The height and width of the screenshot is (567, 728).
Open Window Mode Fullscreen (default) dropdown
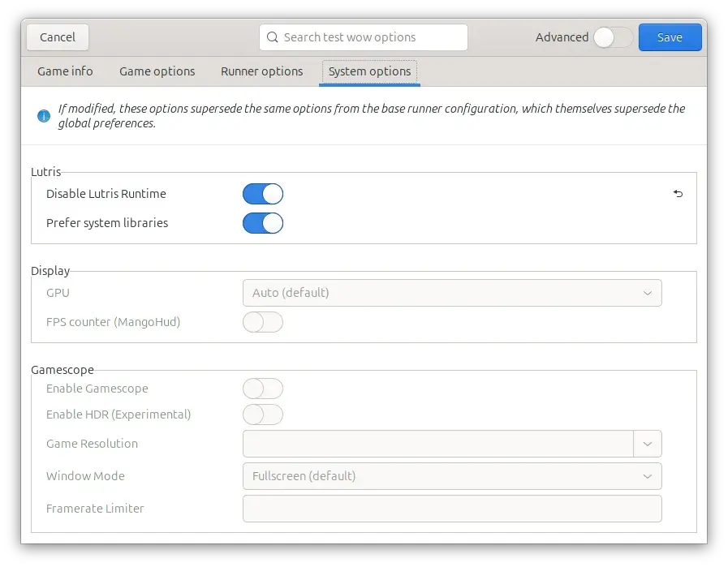(x=452, y=476)
